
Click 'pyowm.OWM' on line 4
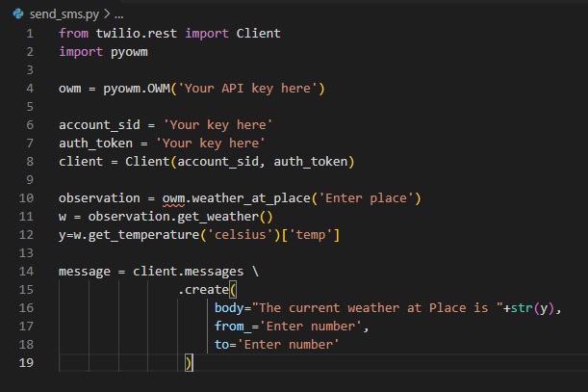pos(137,89)
